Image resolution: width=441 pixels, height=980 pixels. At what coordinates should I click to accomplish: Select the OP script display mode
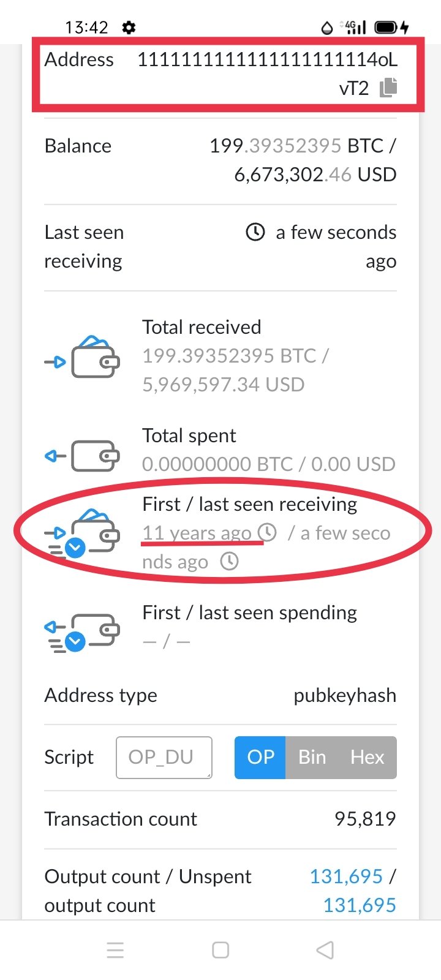260,758
